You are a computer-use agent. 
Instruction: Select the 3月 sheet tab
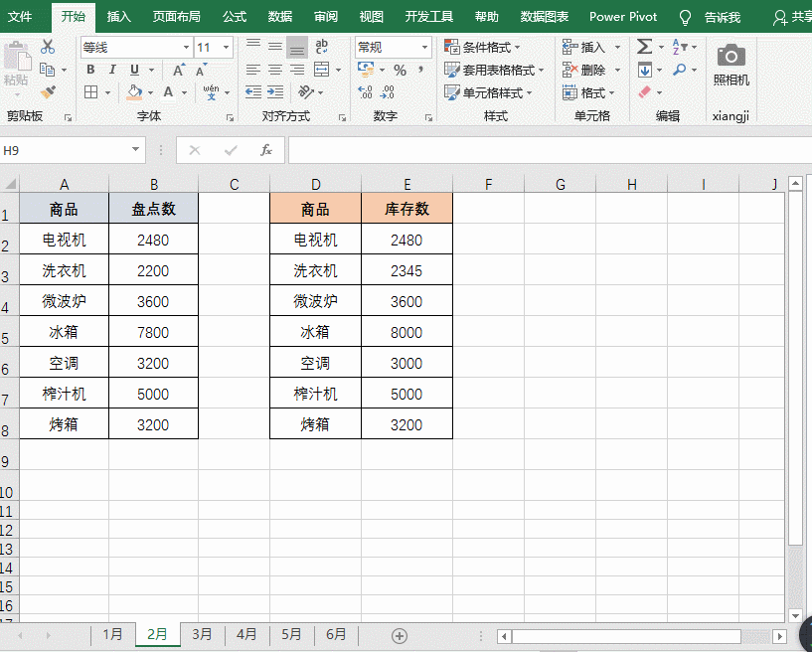202,634
